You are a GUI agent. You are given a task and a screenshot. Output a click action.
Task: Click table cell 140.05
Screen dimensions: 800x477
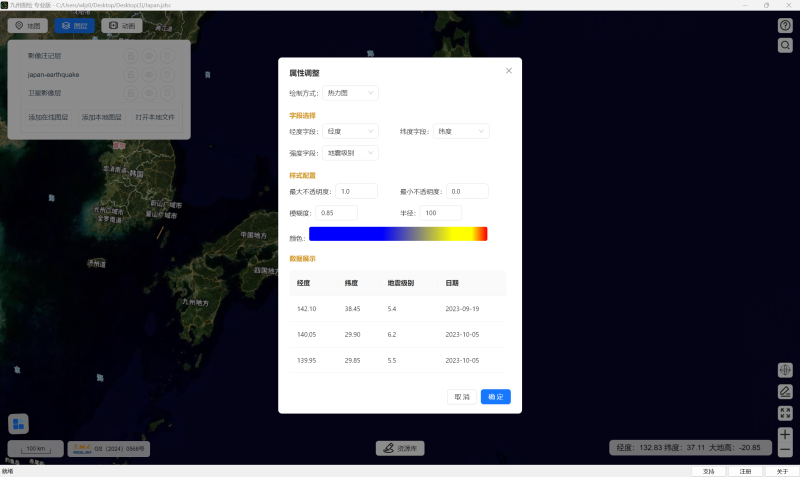point(307,335)
